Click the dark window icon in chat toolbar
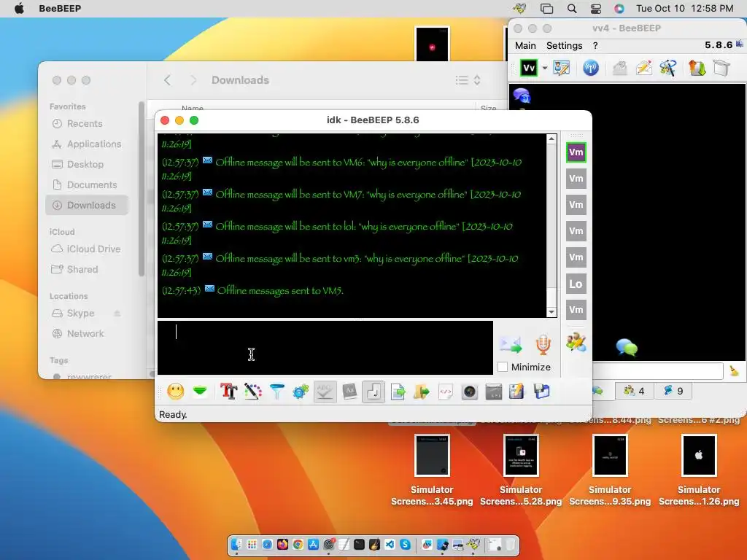The image size is (747, 560). coord(494,392)
